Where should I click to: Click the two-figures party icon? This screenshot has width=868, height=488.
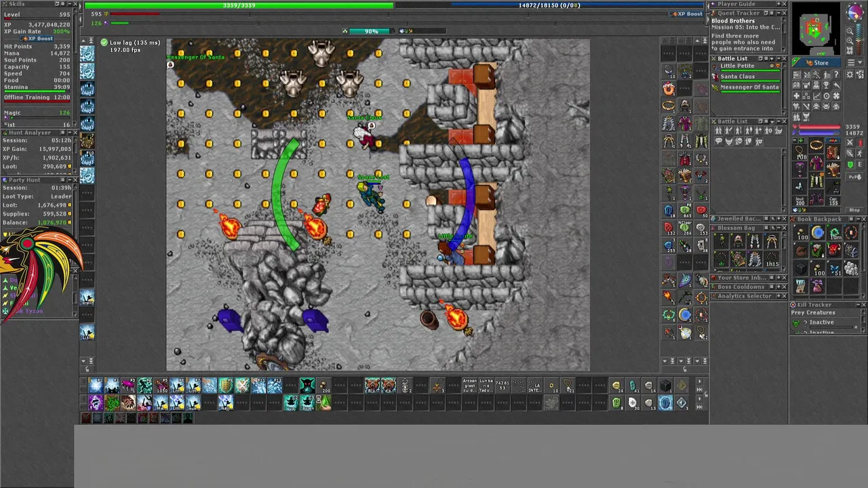pos(796,117)
